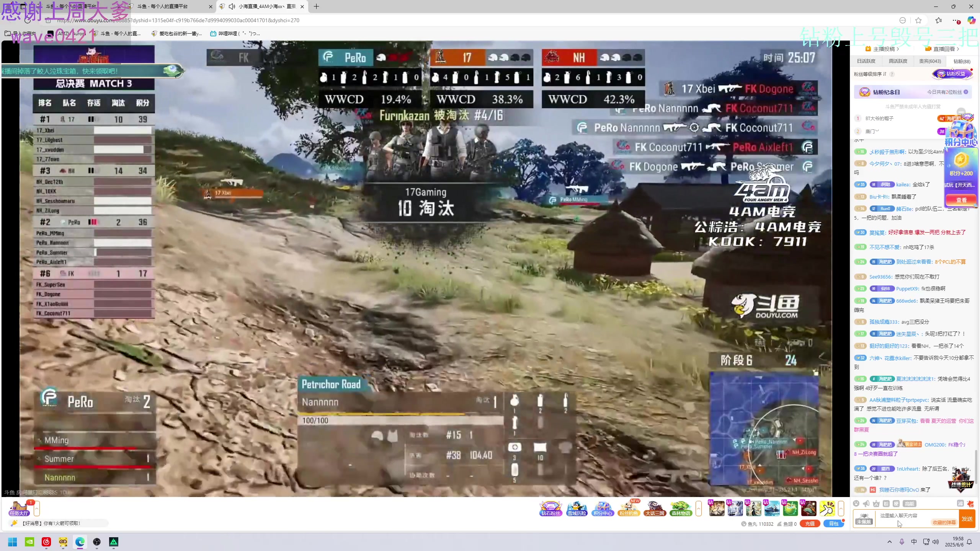Open the 战绩统计 stats widget
The image size is (980, 551).
(961, 480)
